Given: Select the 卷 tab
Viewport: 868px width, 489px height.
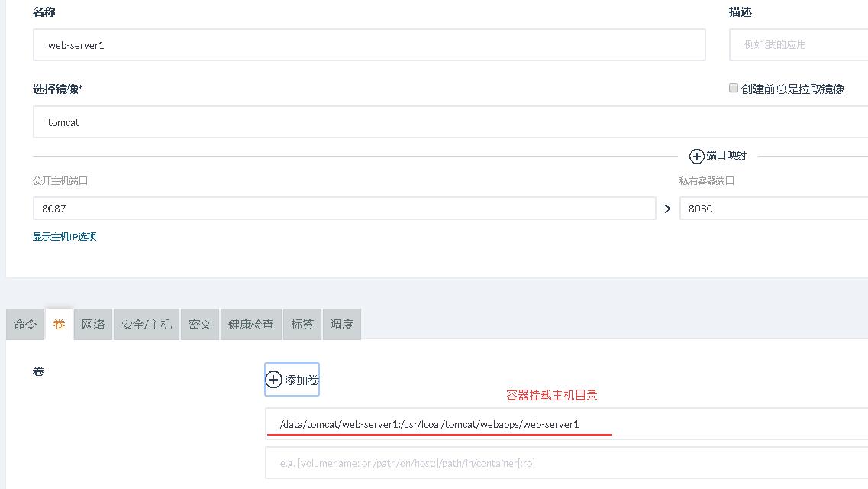Looking at the screenshot, I should pyautogui.click(x=60, y=325).
